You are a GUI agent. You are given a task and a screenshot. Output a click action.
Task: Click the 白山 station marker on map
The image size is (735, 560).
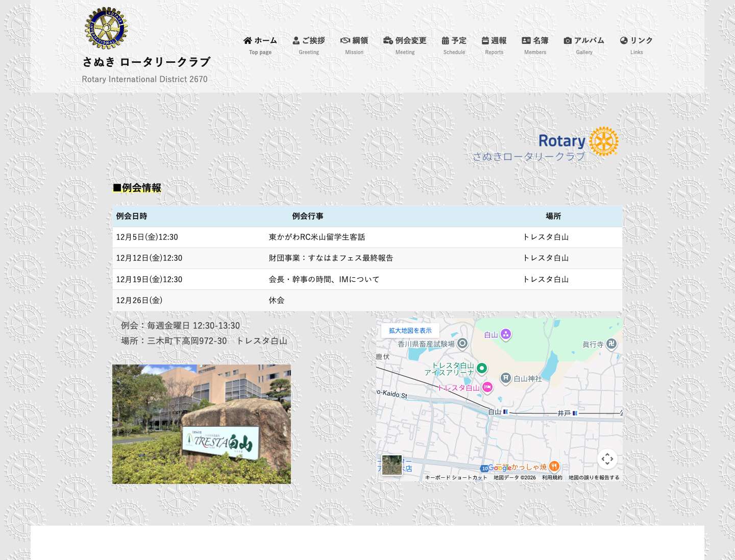(x=505, y=412)
